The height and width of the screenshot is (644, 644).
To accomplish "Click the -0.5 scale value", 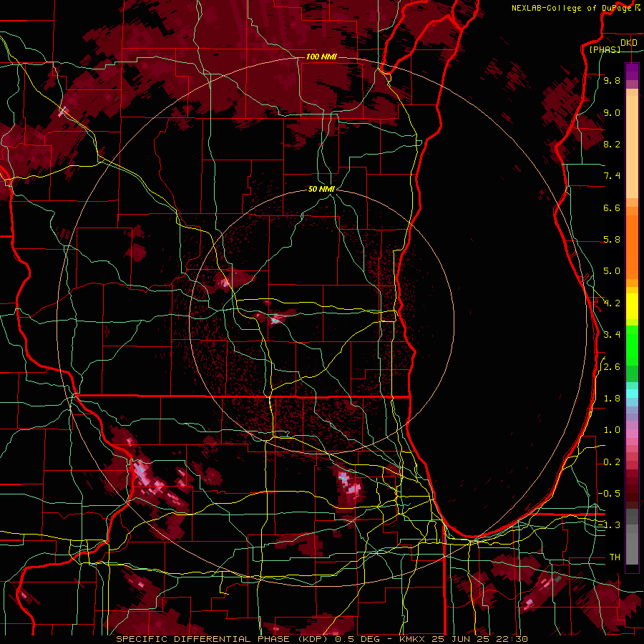I will (609, 494).
